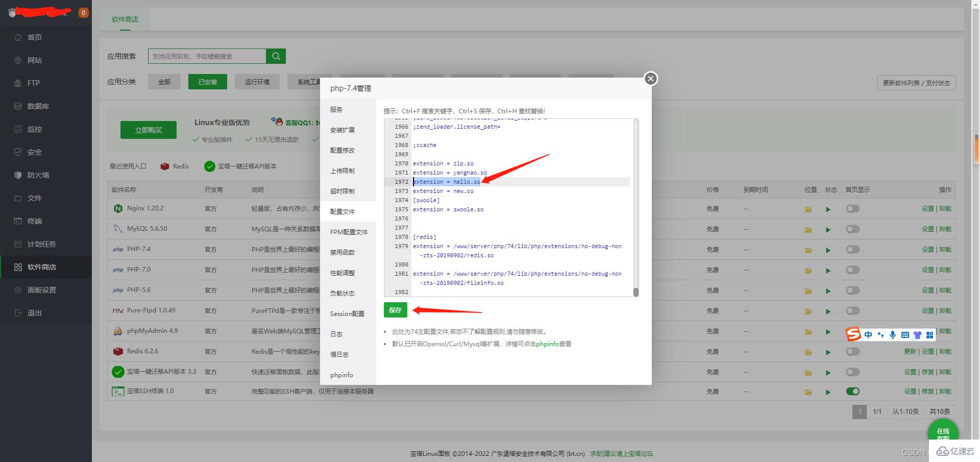Select 服务 tab in php dialog

[348, 110]
